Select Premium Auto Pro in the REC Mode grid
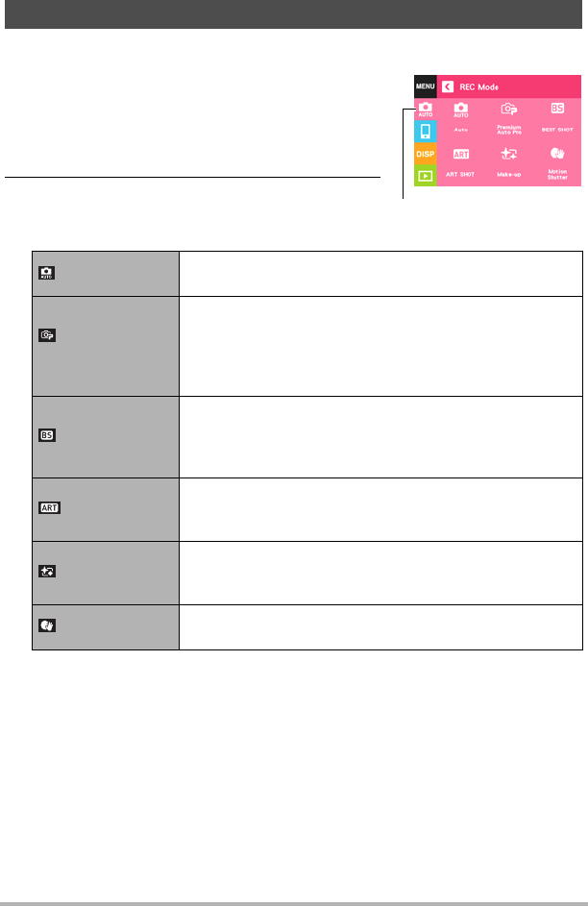588x906 pixels. point(507,115)
